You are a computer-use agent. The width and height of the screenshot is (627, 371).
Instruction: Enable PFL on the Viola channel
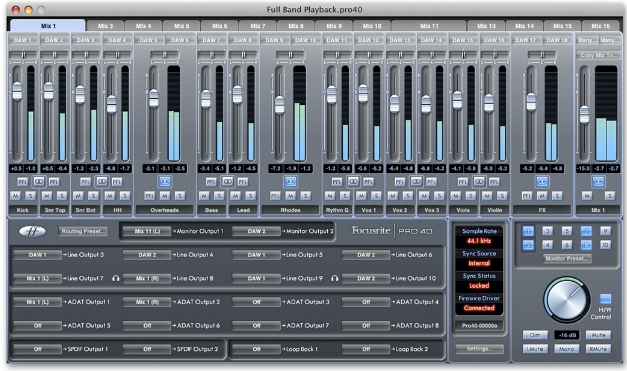tap(463, 182)
